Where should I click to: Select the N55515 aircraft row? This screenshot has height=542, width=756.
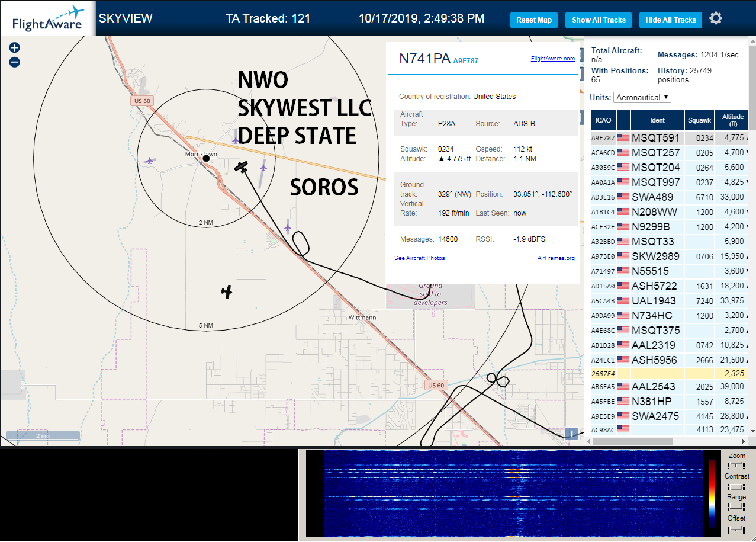click(x=670, y=271)
